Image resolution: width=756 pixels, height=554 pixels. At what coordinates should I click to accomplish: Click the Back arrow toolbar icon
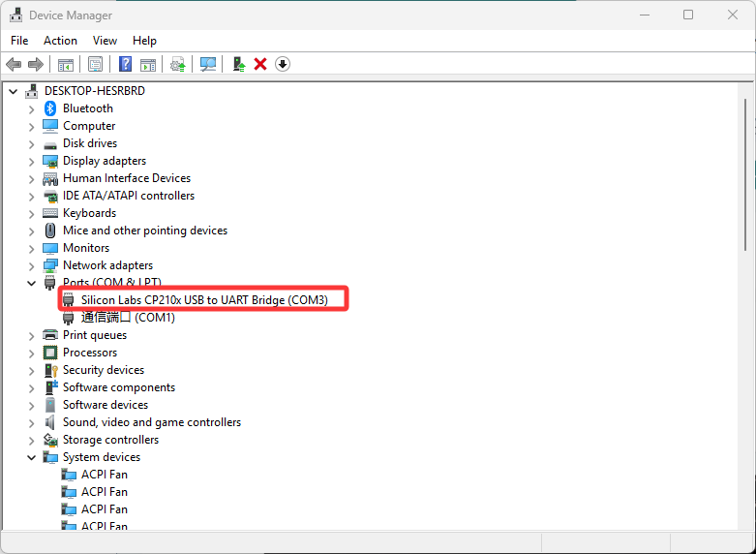point(14,64)
